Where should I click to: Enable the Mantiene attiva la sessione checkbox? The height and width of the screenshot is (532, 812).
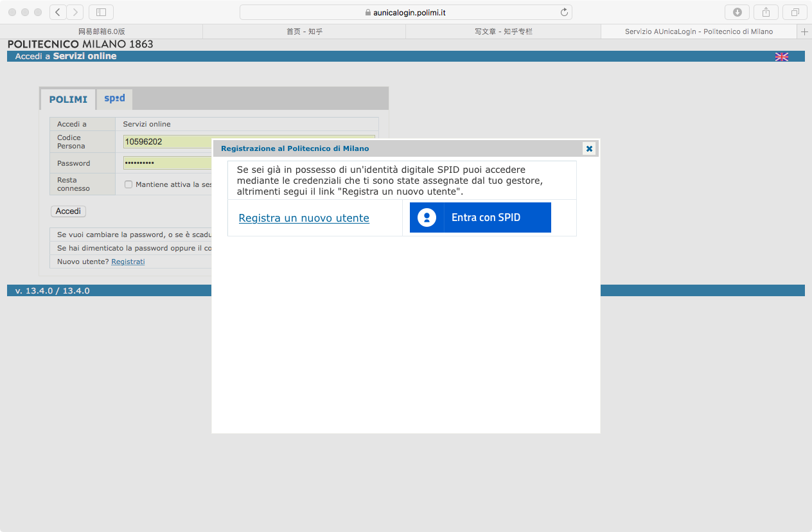[128, 184]
